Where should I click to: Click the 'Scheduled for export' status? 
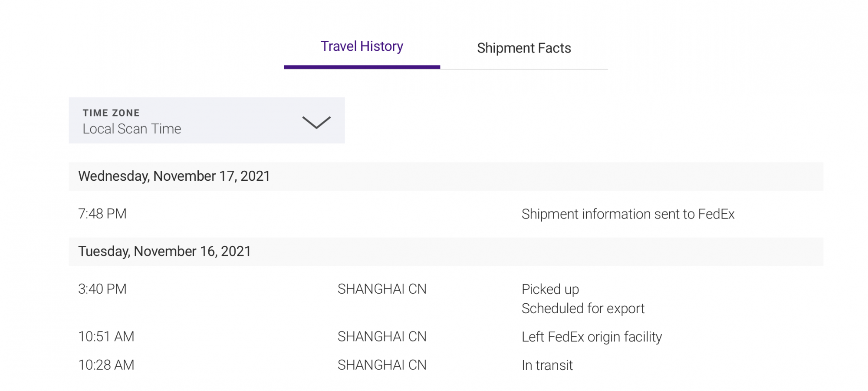click(x=582, y=308)
